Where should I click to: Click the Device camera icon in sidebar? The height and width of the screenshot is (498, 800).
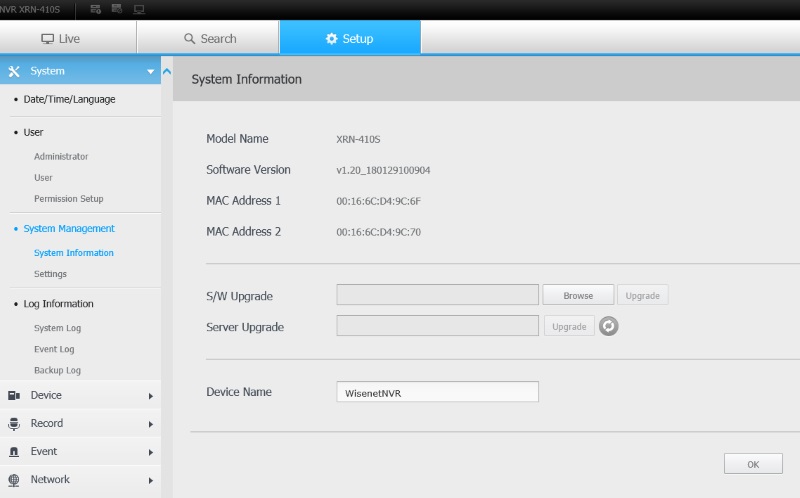point(14,396)
